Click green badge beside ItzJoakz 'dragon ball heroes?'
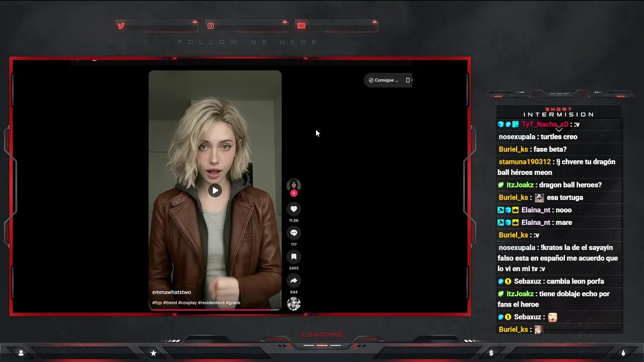 click(x=501, y=185)
